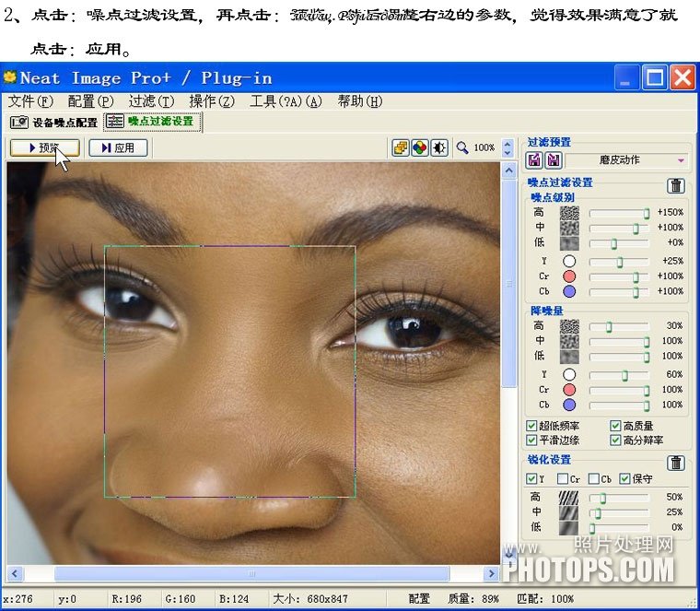
Task: Click the 预览 preview button
Action: click(44, 147)
